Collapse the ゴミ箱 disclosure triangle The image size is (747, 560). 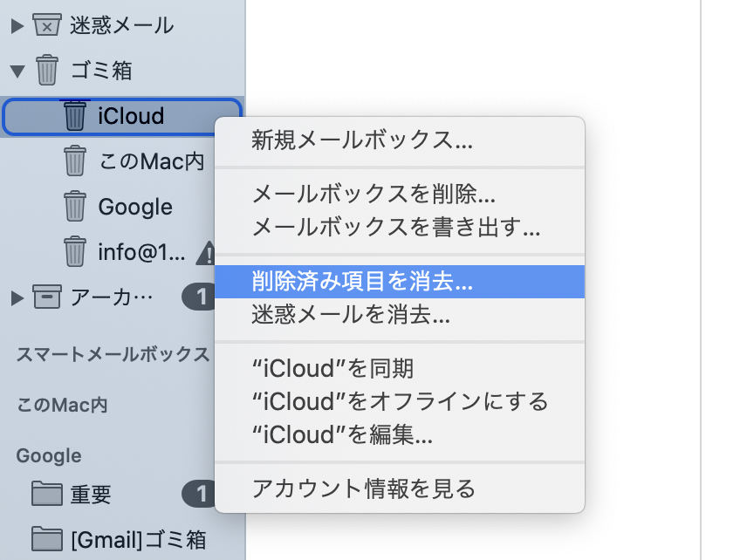[17, 72]
